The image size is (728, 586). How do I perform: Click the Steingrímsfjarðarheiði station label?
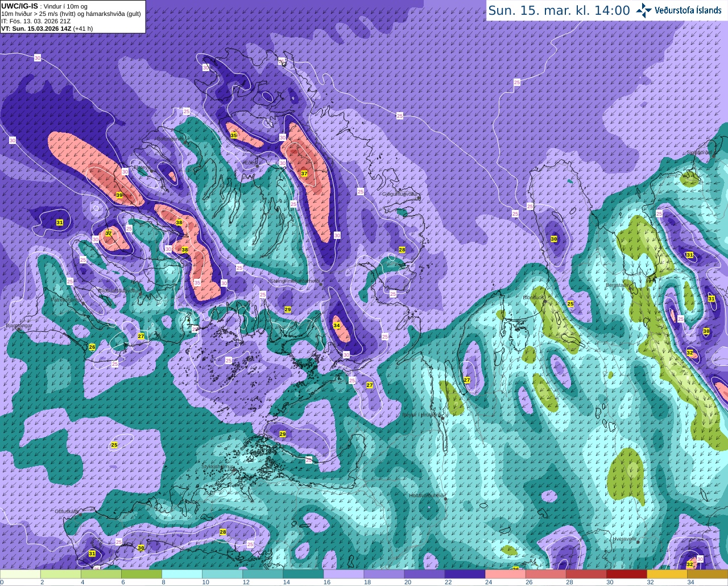click(x=295, y=280)
